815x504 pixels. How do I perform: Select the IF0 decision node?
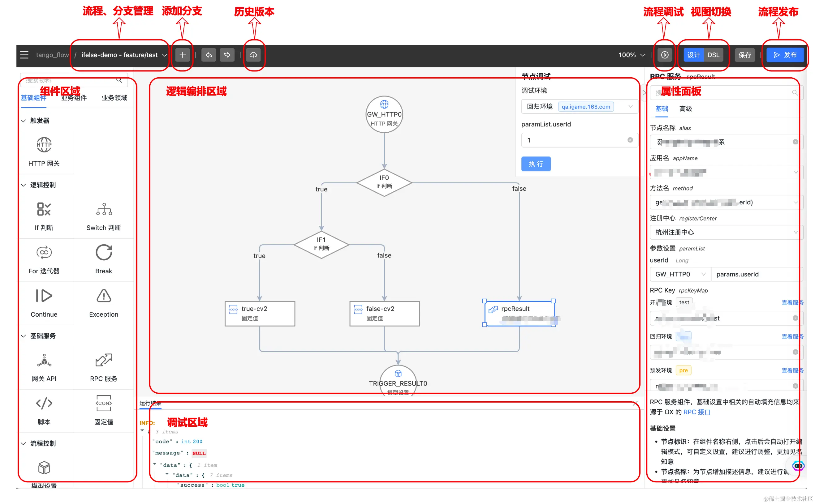384,183
